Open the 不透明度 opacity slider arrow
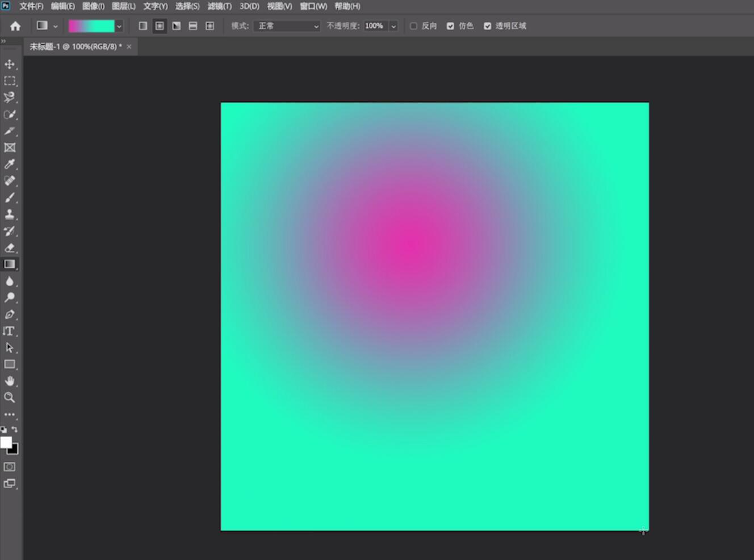 (x=393, y=26)
